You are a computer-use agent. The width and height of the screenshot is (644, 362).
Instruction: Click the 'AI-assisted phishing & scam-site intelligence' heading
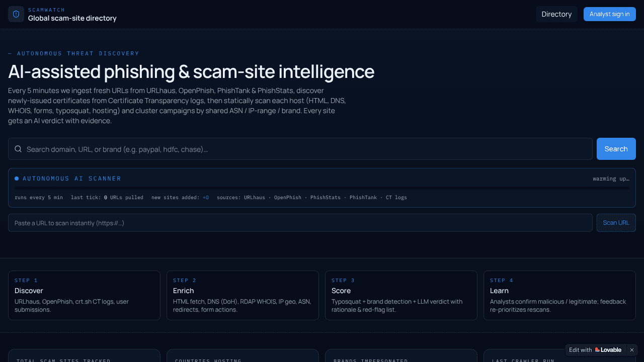(191, 72)
